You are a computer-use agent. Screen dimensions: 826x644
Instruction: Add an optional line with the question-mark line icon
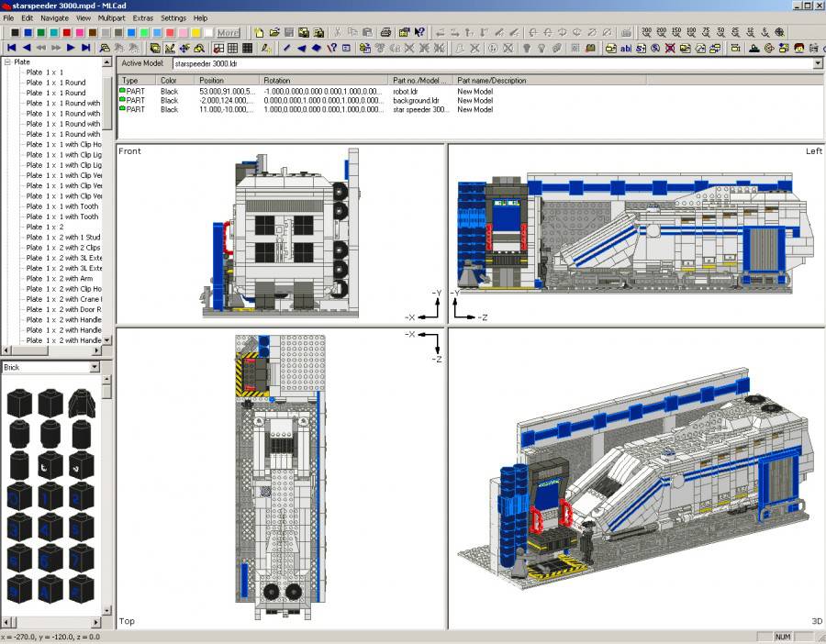pyautogui.click(x=331, y=48)
